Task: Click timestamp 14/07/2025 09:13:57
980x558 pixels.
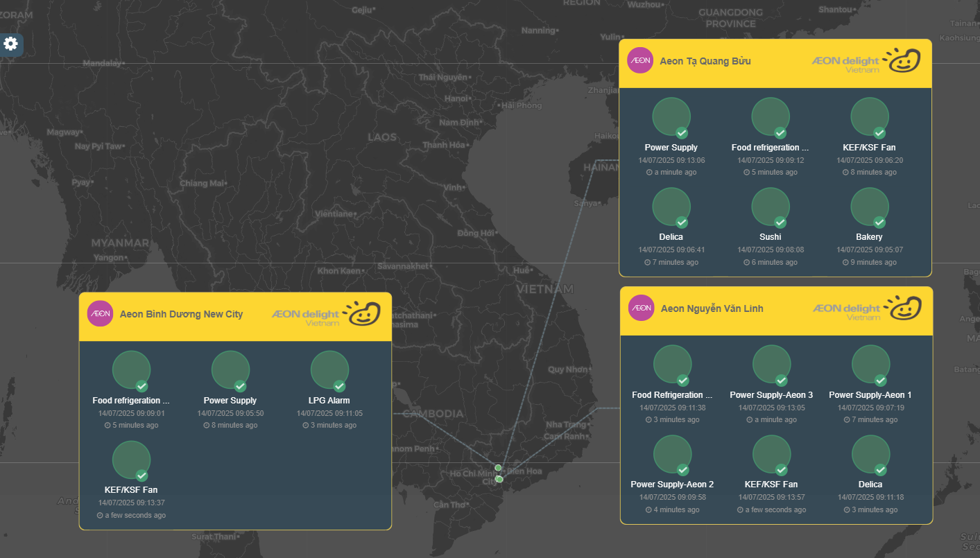Action: (772, 497)
